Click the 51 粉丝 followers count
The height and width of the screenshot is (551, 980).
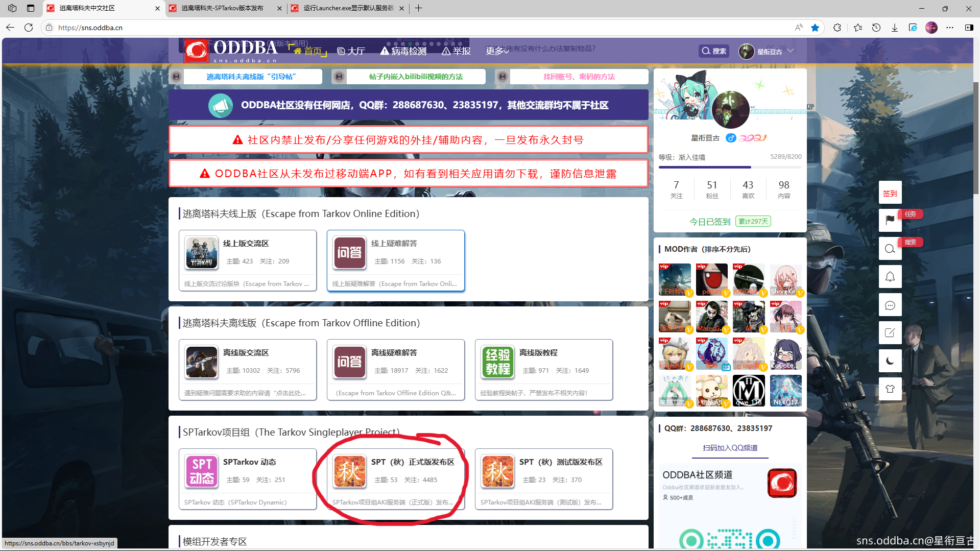pos(712,189)
